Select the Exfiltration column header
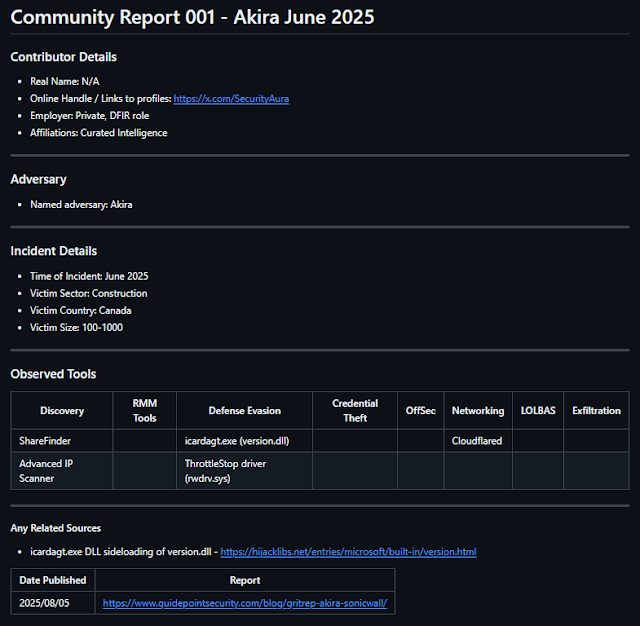This screenshot has height=626, width=640. [x=596, y=410]
